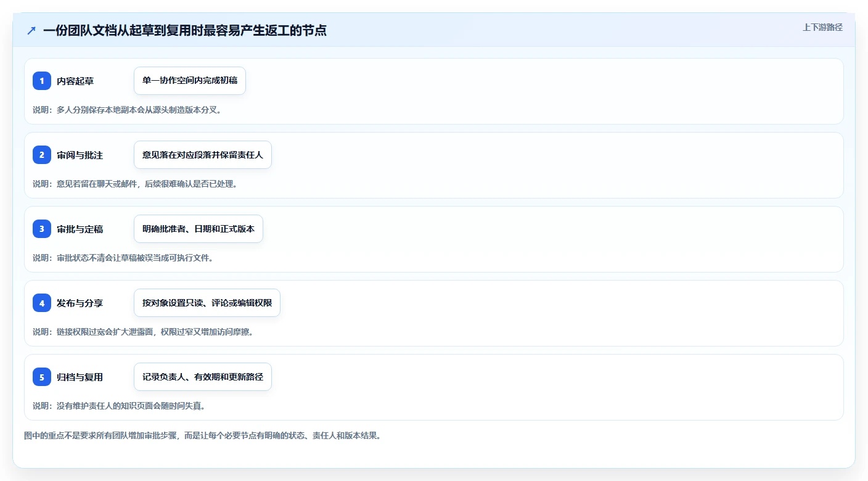Click the note 审批状态不清会让草稿被误当成可执行文件
The width and height of the screenshot is (868, 481).
(123, 258)
